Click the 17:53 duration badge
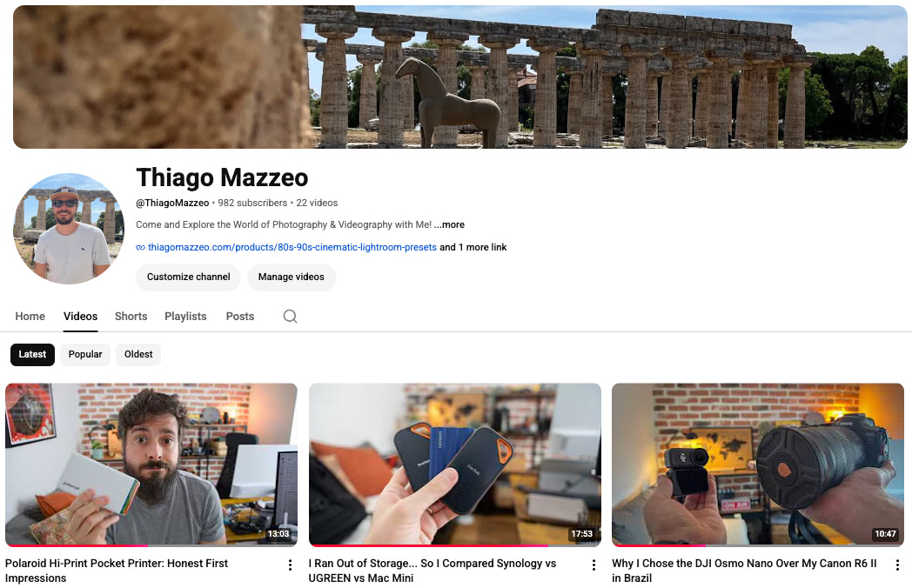This screenshot has height=588, width=912. (x=581, y=534)
